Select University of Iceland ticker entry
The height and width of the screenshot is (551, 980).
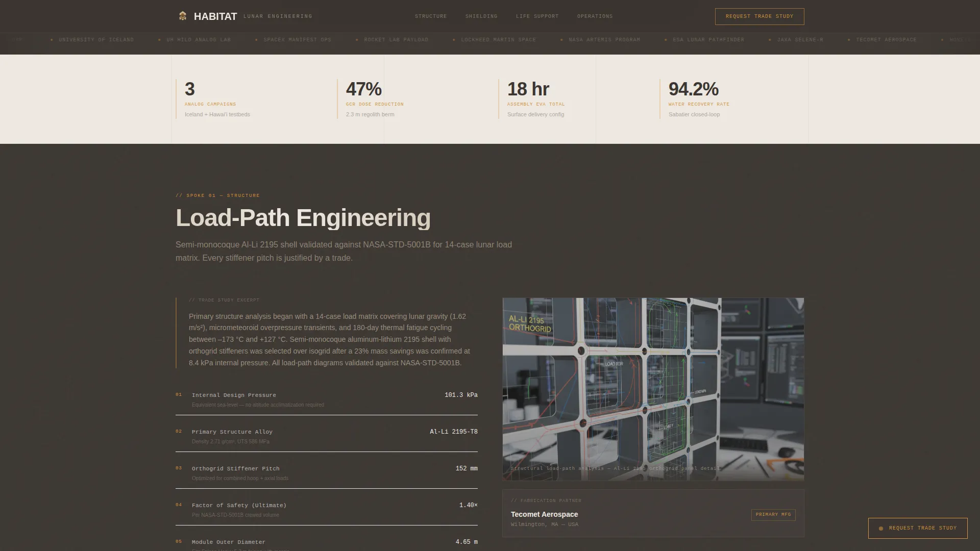tap(96, 40)
